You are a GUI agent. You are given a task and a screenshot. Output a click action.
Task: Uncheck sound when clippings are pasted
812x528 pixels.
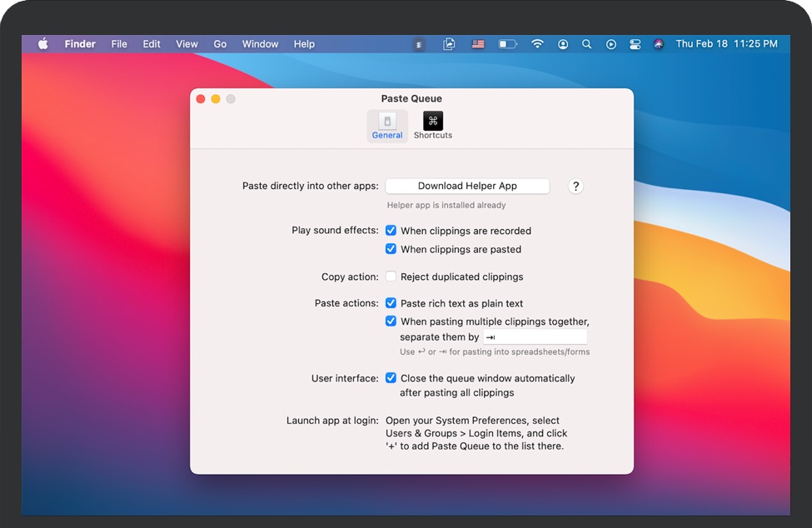pyautogui.click(x=391, y=249)
